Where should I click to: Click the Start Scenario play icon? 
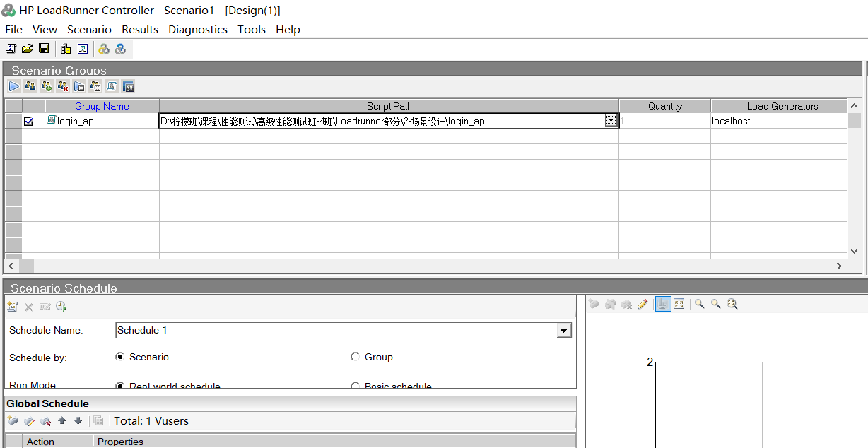coord(14,86)
